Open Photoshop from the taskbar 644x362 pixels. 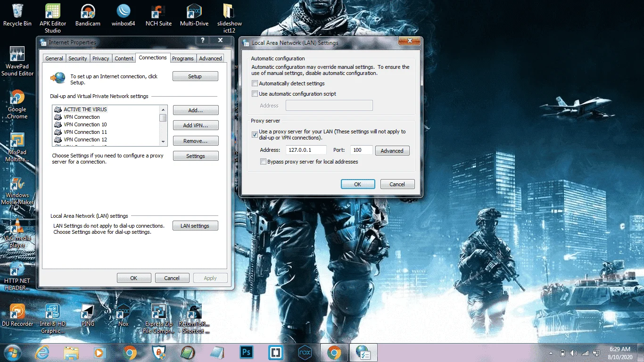click(x=246, y=353)
